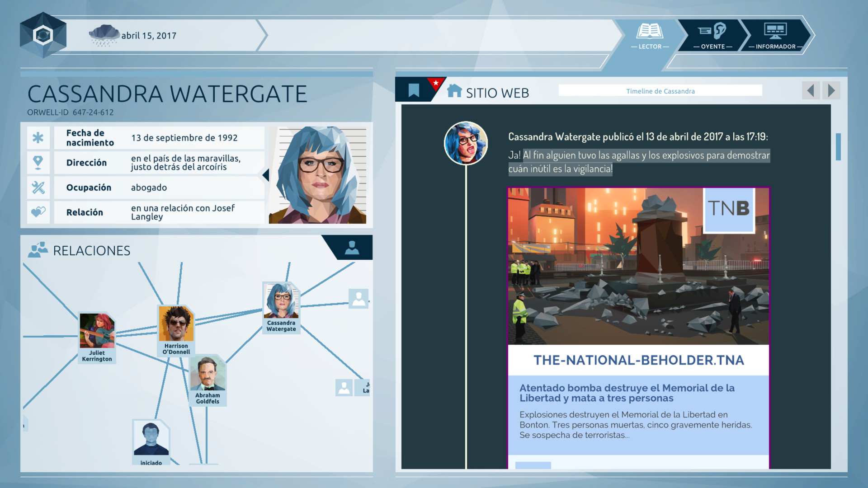Screen dimensions: 868x488
Task: Click the Sitio Web home icon
Action: (x=454, y=91)
